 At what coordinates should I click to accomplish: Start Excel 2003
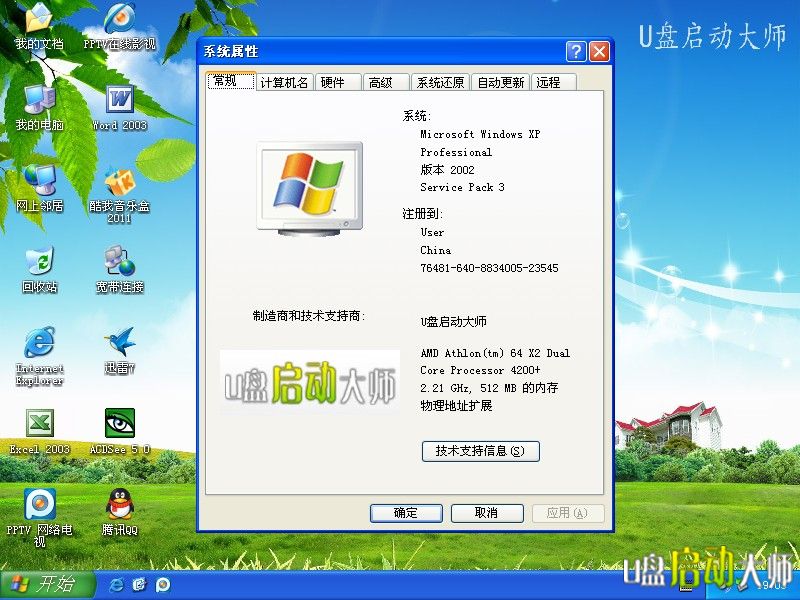point(38,425)
